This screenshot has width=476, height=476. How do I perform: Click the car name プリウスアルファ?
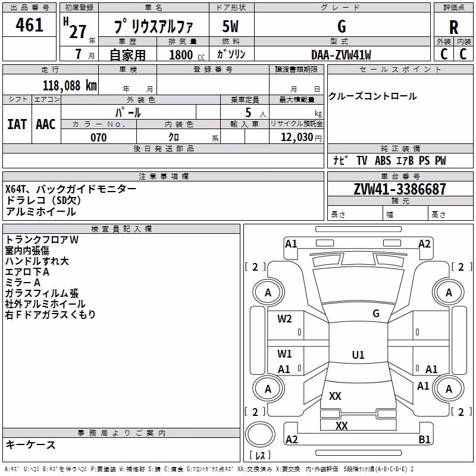(154, 26)
